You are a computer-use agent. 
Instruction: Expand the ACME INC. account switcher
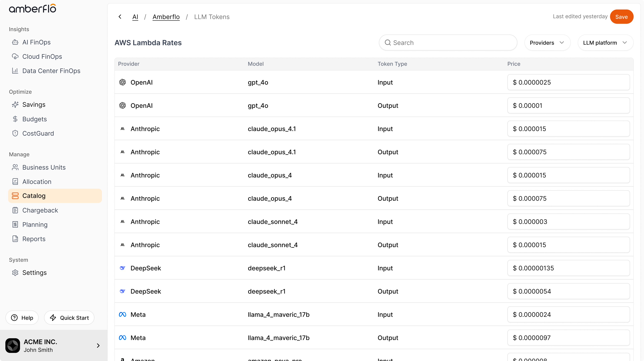tap(98, 345)
